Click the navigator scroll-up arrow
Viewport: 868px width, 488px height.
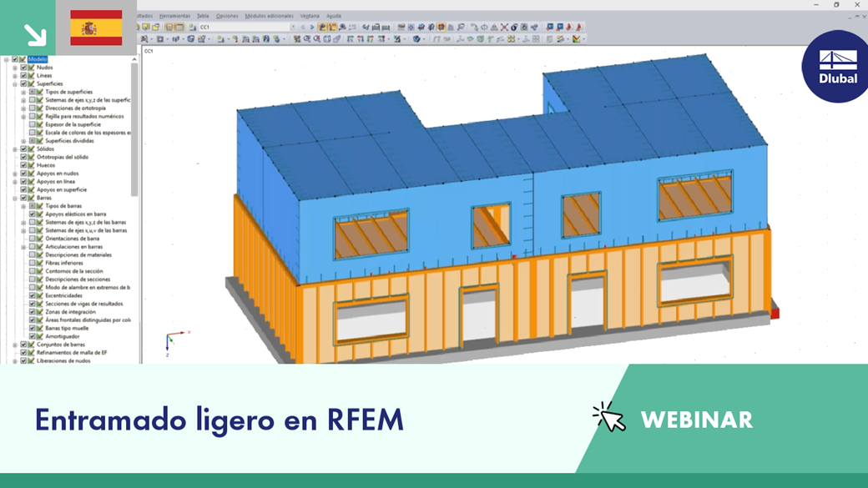(x=134, y=59)
